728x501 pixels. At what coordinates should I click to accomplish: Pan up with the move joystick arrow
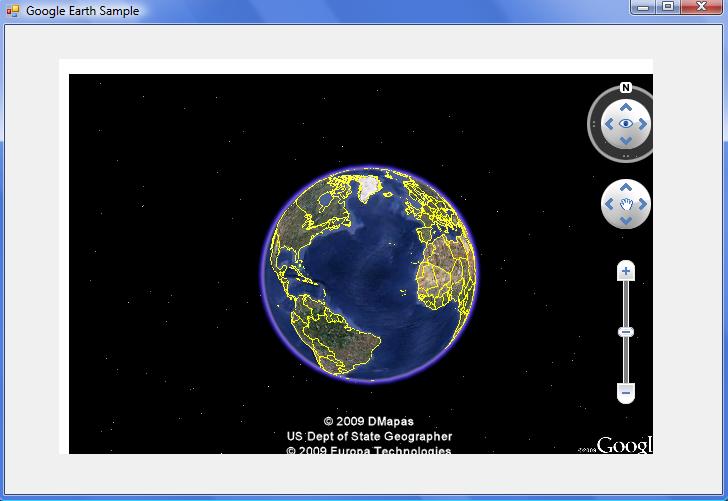click(x=626, y=187)
